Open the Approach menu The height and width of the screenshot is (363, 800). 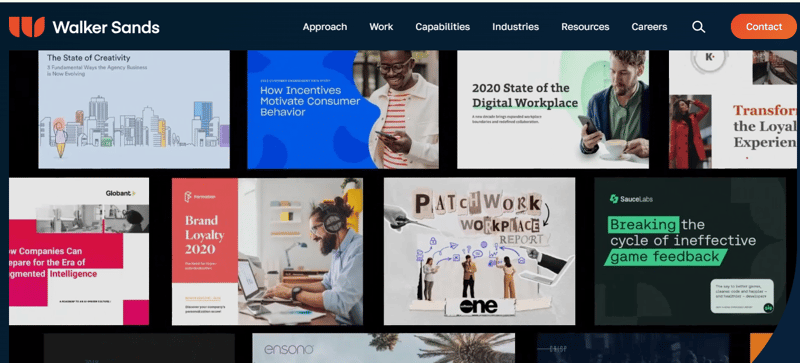pos(324,27)
